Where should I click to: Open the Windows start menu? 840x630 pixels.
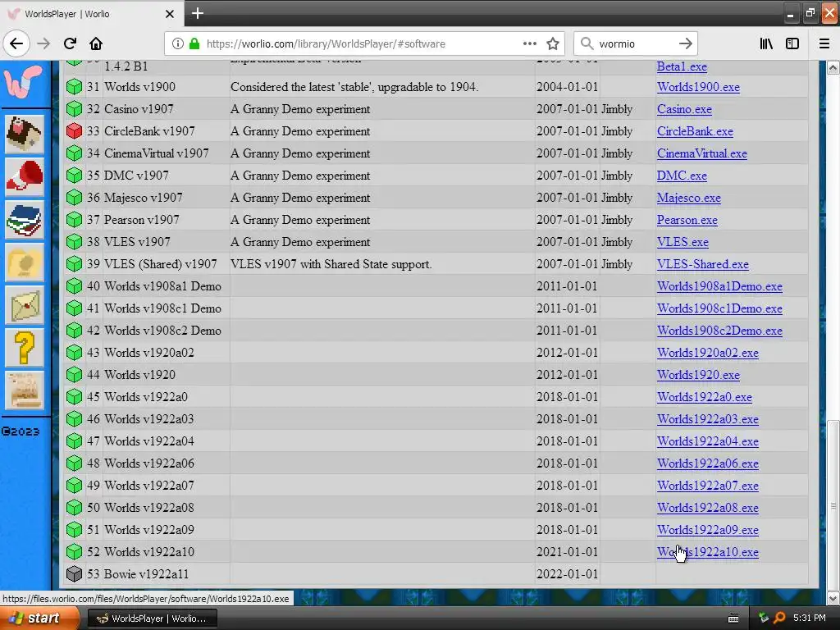[39, 619]
